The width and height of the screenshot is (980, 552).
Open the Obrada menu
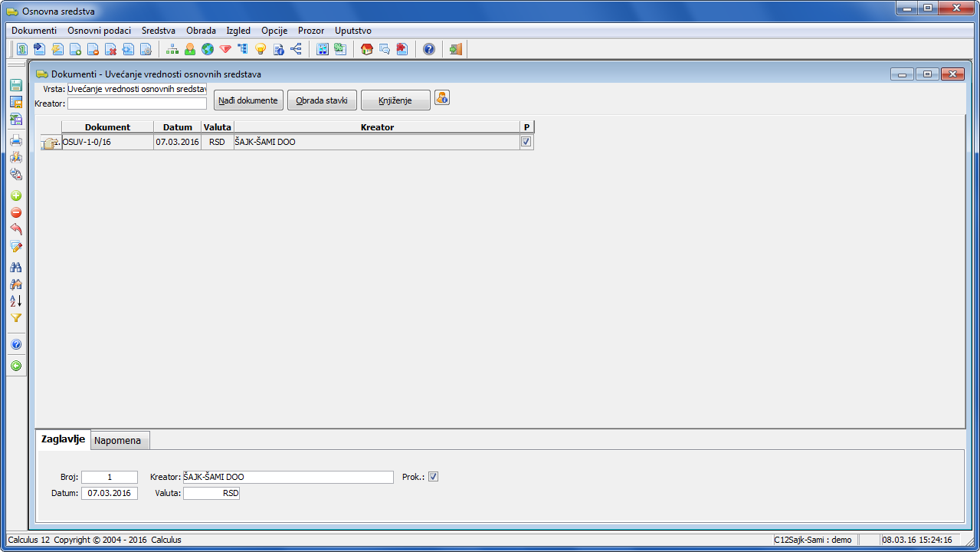point(202,31)
